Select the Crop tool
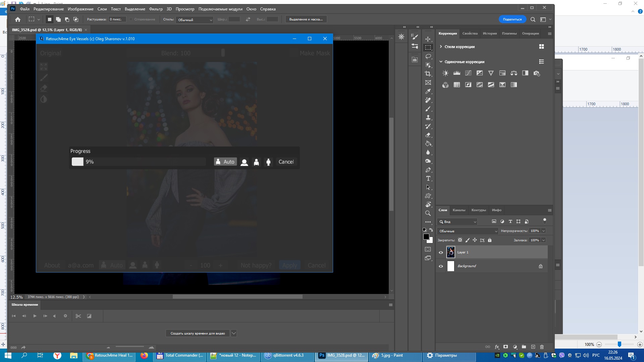Viewport: 644px width, 362px height. [428, 74]
